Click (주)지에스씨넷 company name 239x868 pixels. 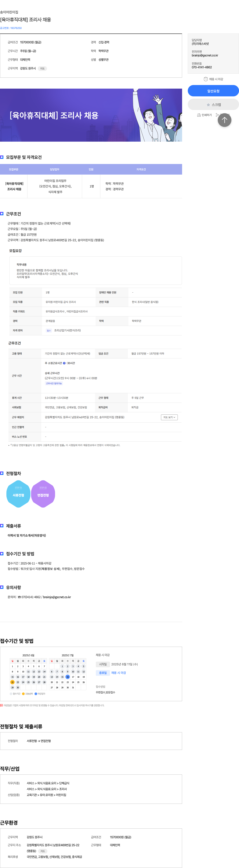[x=200, y=44]
